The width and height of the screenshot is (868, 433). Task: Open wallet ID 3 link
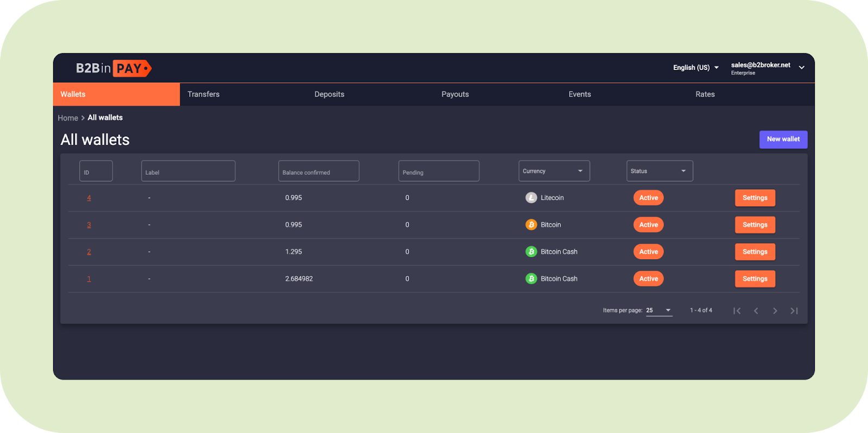[89, 225]
